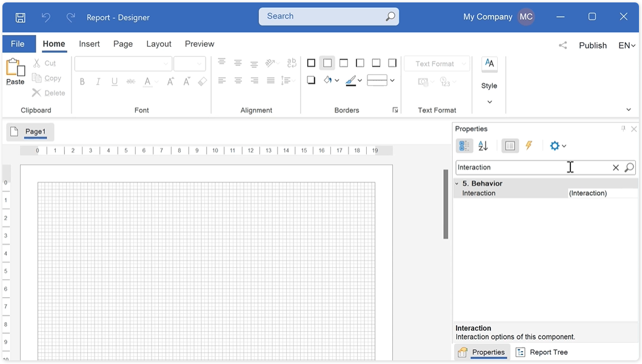Increase font size
Viewport: 642px width, 364px height.
[170, 82]
